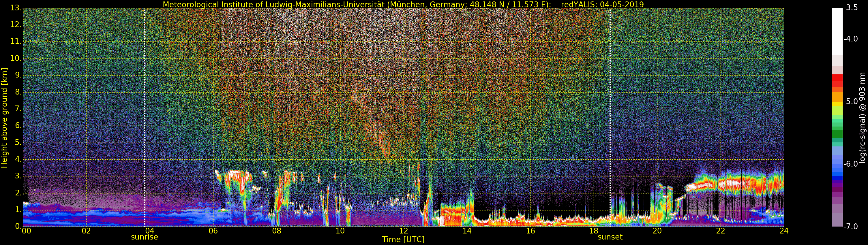Click the white dotted sunset marker line
This screenshot has width=868, height=245.
610,117
